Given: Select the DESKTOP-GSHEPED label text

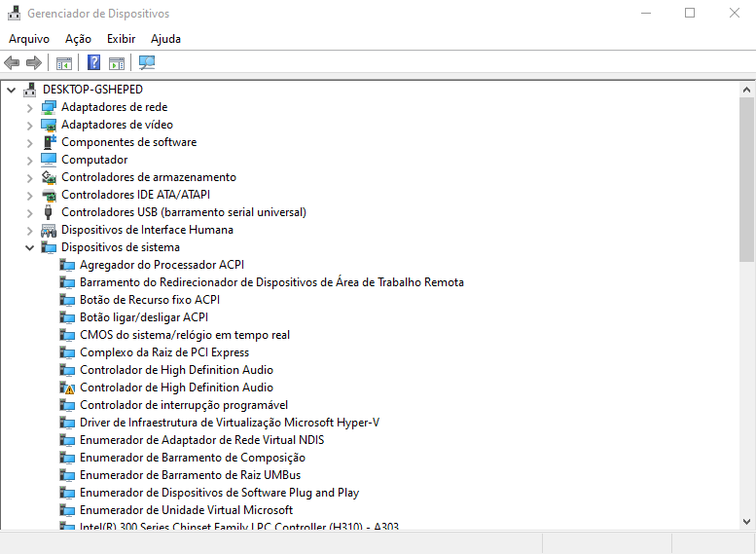Looking at the screenshot, I should click(x=92, y=90).
